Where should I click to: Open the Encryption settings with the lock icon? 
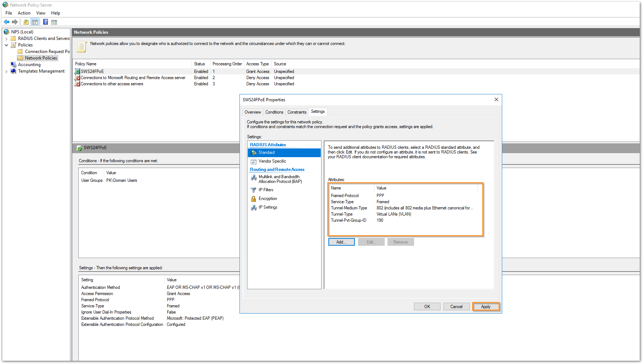click(x=267, y=199)
